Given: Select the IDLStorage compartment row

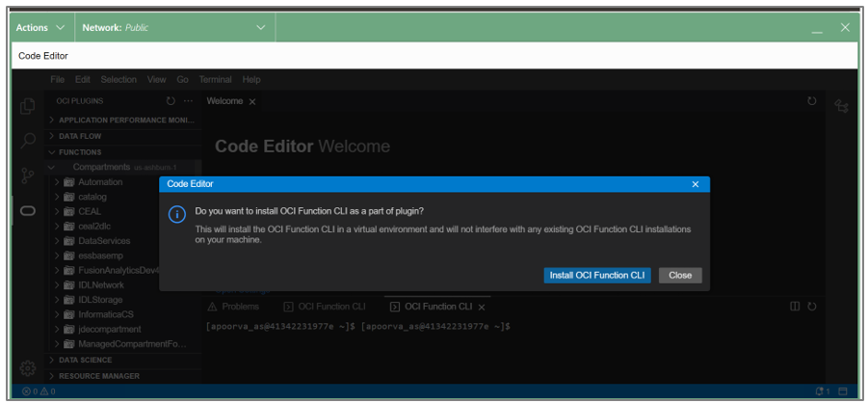Looking at the screenshot, I should point(123,300).
